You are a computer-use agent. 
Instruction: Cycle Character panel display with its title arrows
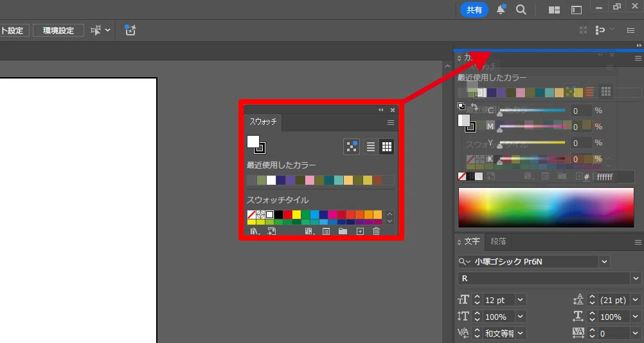point(459,242)
